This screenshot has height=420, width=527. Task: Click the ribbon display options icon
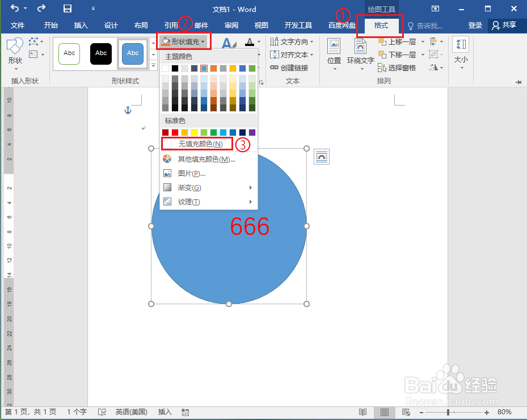pyautogui.click(x=435, y=9)
